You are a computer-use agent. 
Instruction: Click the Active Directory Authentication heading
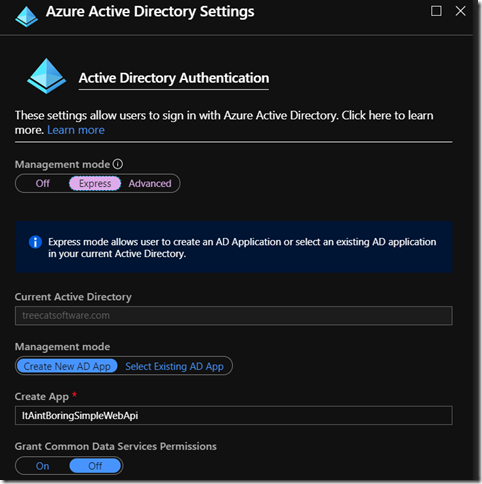click(x=174, y=78)
